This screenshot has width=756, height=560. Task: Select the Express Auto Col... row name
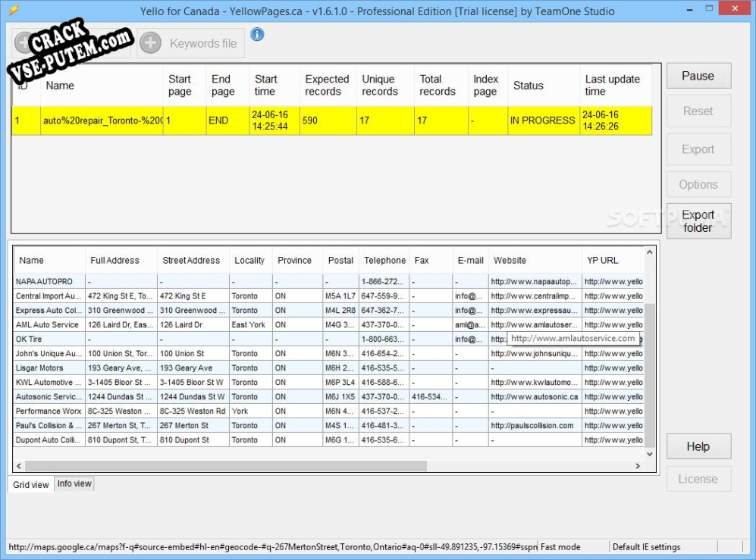(x=49, y=311)
